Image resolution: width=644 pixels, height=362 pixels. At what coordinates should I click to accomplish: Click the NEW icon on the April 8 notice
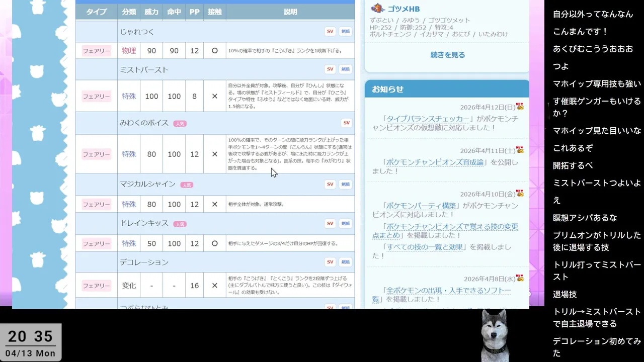coord(520,278)
